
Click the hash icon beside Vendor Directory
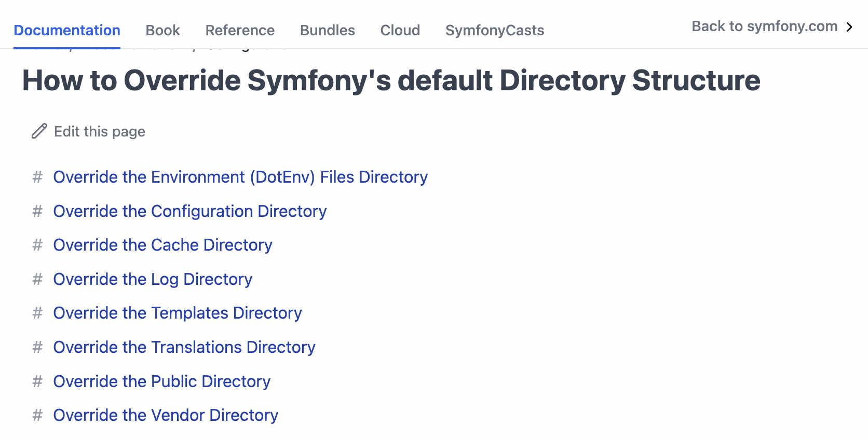tap(37, 415)
